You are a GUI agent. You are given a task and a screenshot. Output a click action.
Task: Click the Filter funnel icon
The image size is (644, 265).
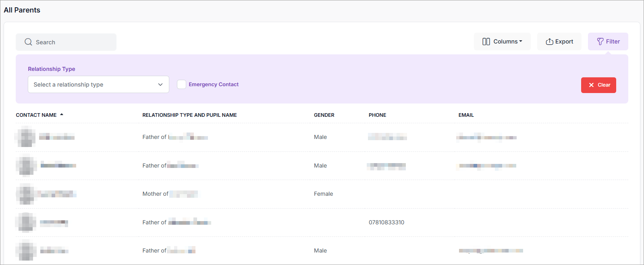[x=600, y=41]
